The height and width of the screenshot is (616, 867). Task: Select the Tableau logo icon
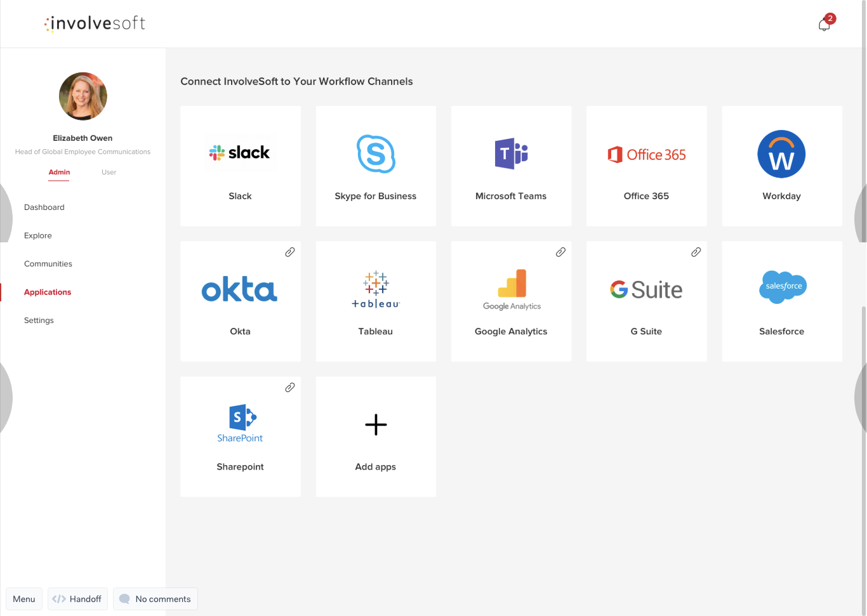coord(376,289)
